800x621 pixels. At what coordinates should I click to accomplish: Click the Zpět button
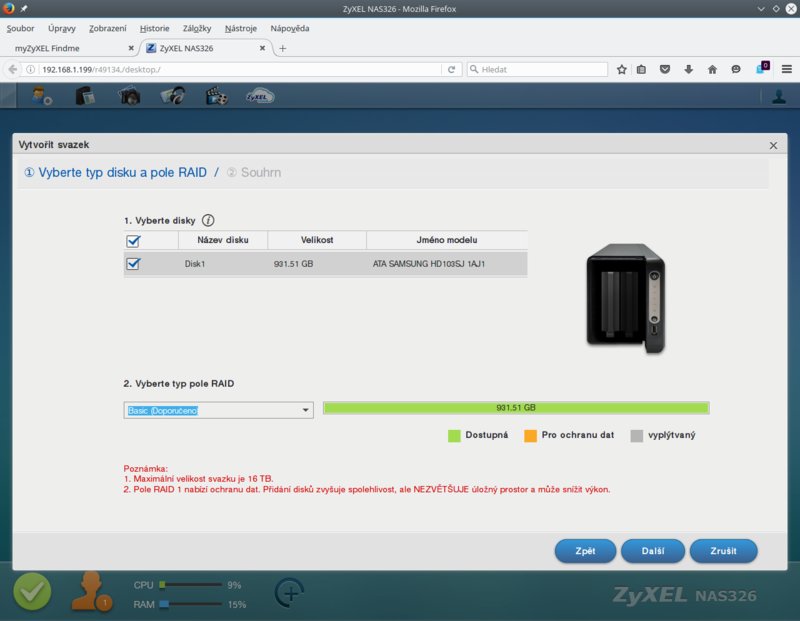(x=585, y=551)
